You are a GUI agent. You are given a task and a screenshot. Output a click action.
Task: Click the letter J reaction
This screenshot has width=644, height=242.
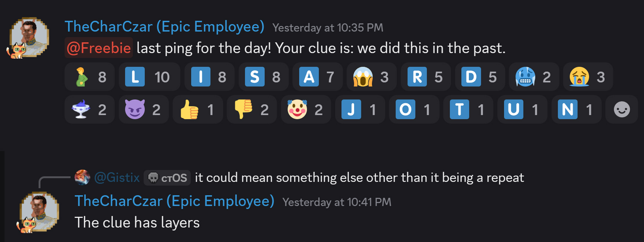coord(360,109)
